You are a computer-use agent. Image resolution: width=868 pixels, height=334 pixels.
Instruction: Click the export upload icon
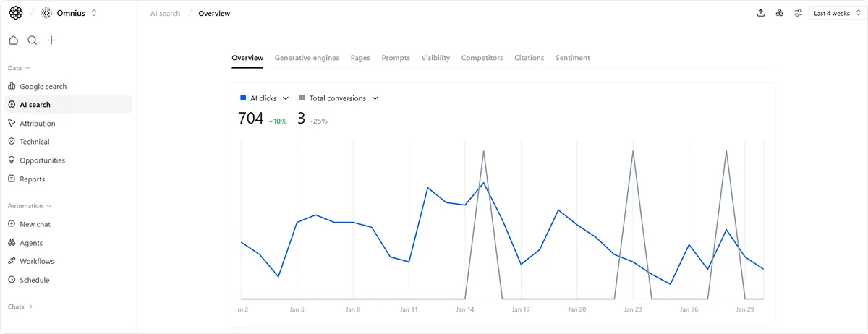click(x=761, y=13)
